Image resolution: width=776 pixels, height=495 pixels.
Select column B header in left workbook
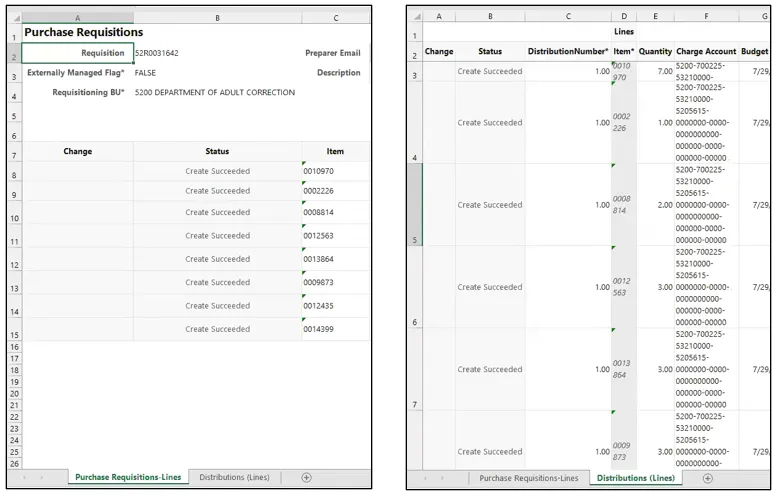[218, 18]
